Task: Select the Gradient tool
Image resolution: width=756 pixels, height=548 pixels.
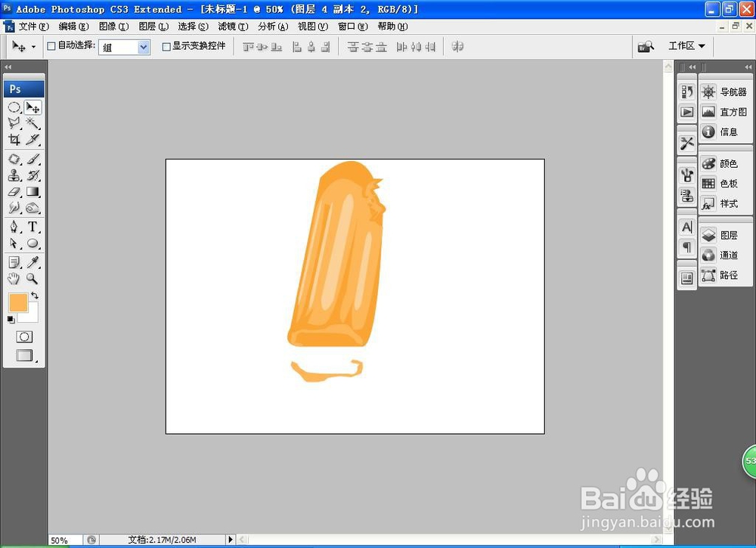Action: pos(33,191)
